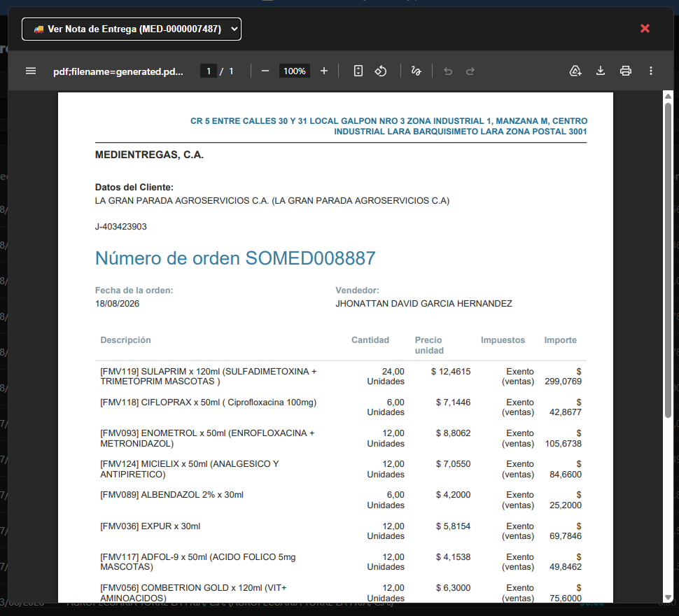Click the redo arrow in PDF toolbar
The height and width of the screenshot is (616, 679).
click(x=470, y=71)
